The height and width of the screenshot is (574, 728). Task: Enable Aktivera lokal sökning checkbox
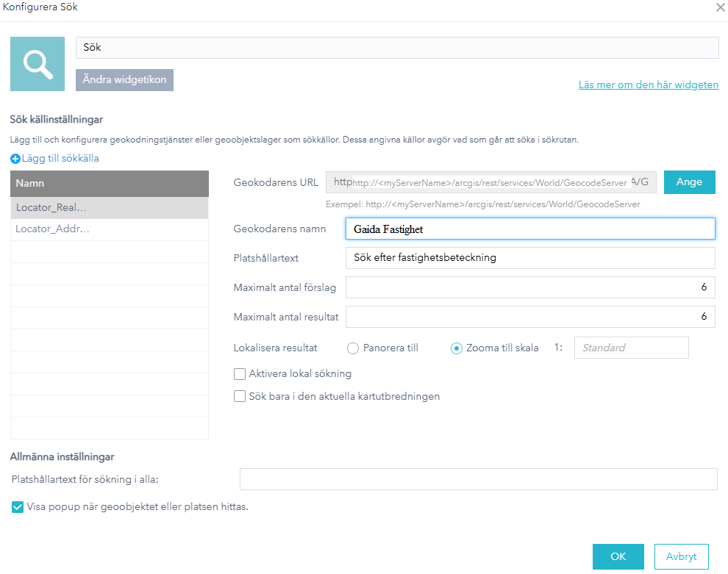(240, 374)
